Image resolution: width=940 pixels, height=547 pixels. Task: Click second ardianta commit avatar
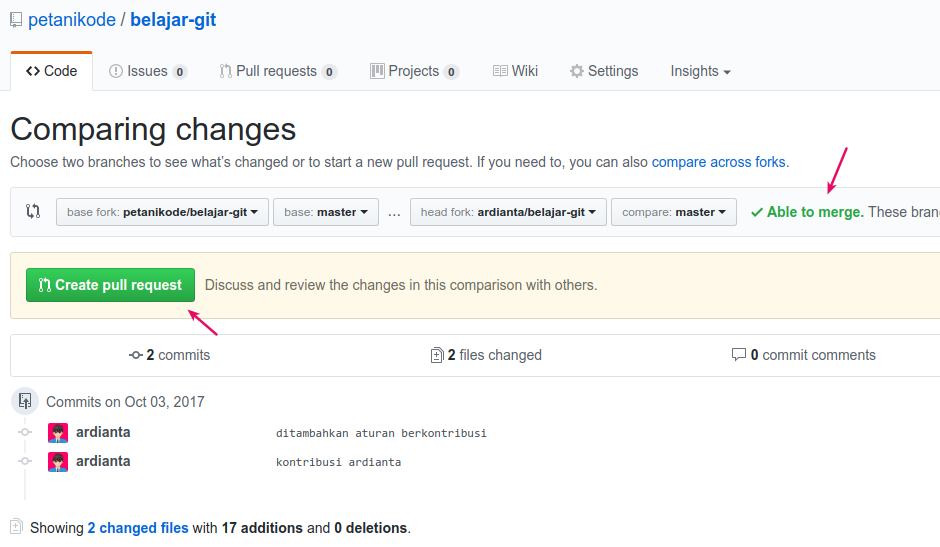58,462
